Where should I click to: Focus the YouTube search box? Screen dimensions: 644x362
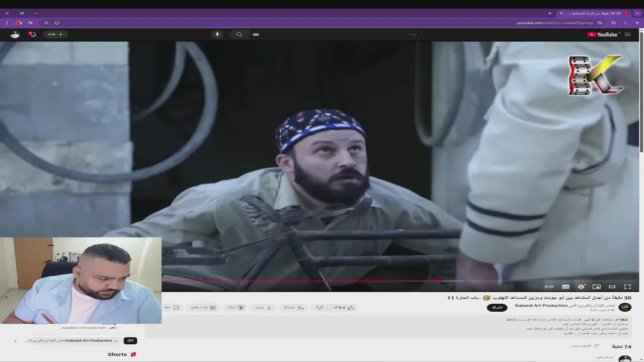pos(335,34)
